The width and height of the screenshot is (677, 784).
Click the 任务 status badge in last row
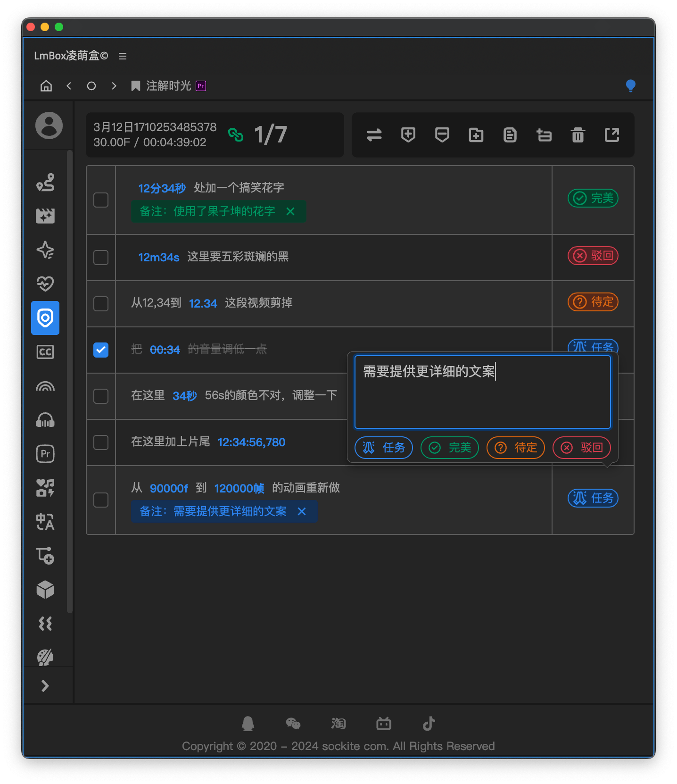coord(593,498)
